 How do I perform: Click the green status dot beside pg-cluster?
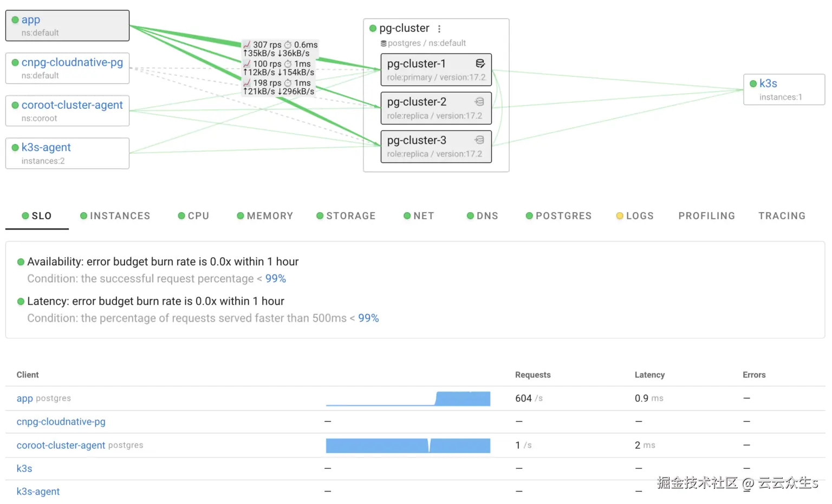coord(373,28)
